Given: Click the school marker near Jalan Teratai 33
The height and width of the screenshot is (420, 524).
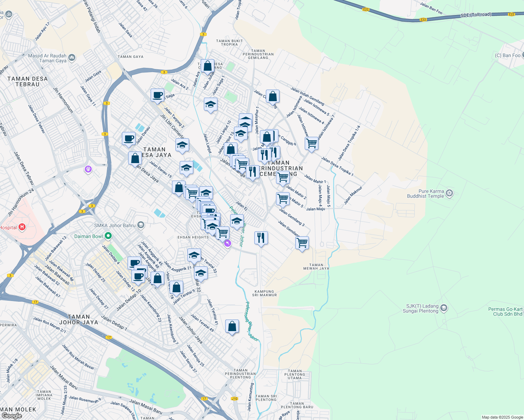Looking at the screenshot, I should [194, 255].
